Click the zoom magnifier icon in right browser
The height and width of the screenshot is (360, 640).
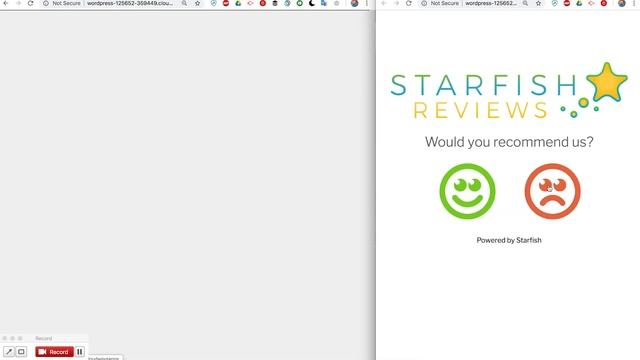[525, 3]
